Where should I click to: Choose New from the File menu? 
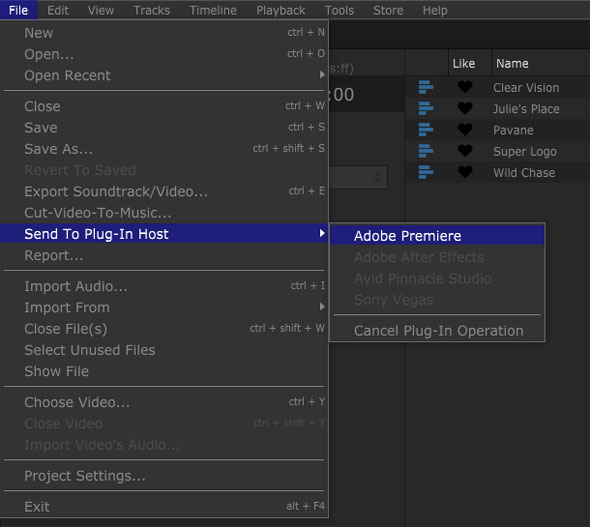point(164,33)
